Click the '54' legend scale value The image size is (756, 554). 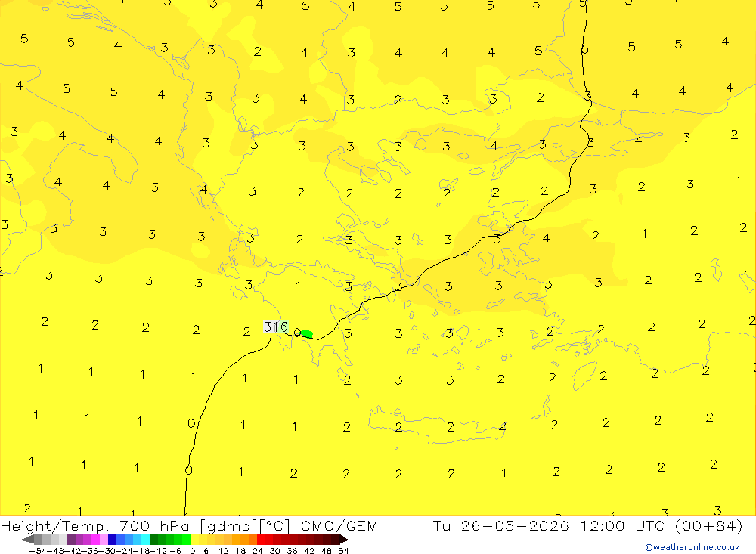(343, 551)
